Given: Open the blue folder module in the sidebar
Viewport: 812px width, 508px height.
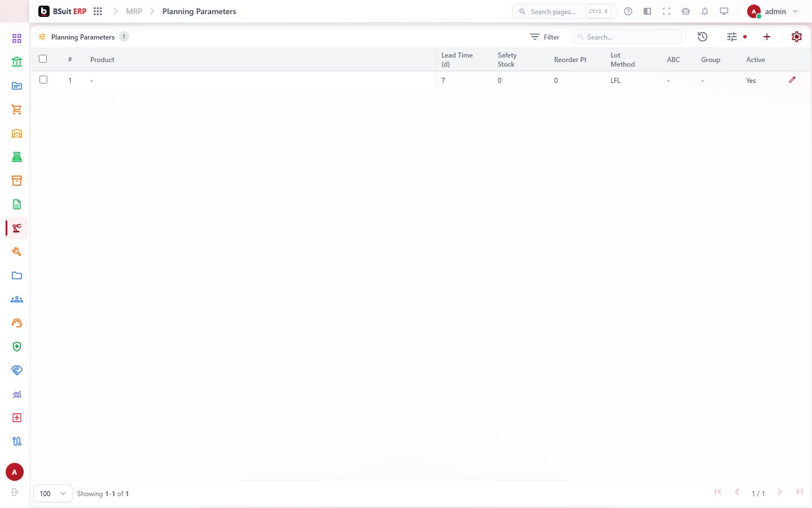Looking at the screenshot, I should [17, 275].
